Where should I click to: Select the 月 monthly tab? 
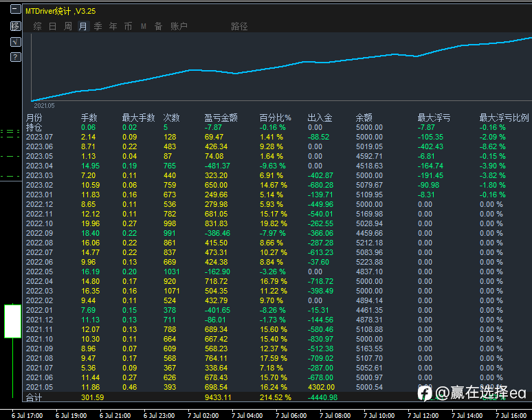coord(82,26)
